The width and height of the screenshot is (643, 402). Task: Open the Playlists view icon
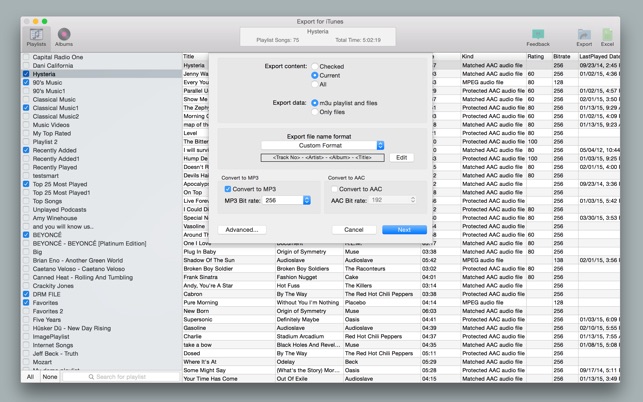36,36
